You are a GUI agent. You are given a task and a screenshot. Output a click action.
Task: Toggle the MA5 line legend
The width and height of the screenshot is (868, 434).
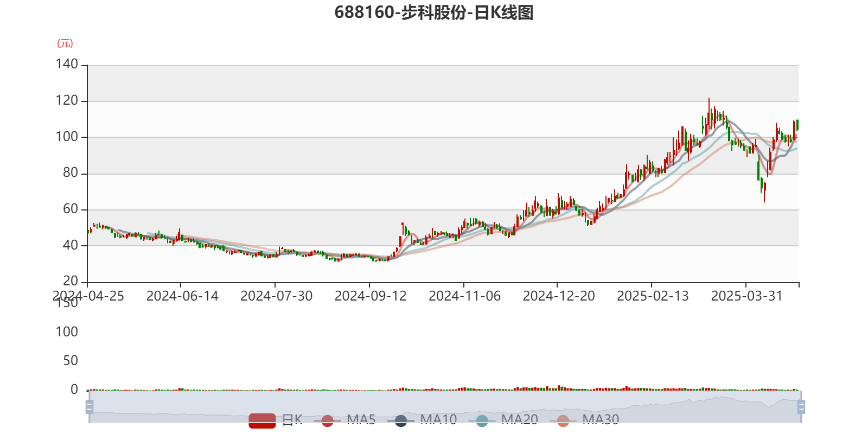tap(344, 420)
